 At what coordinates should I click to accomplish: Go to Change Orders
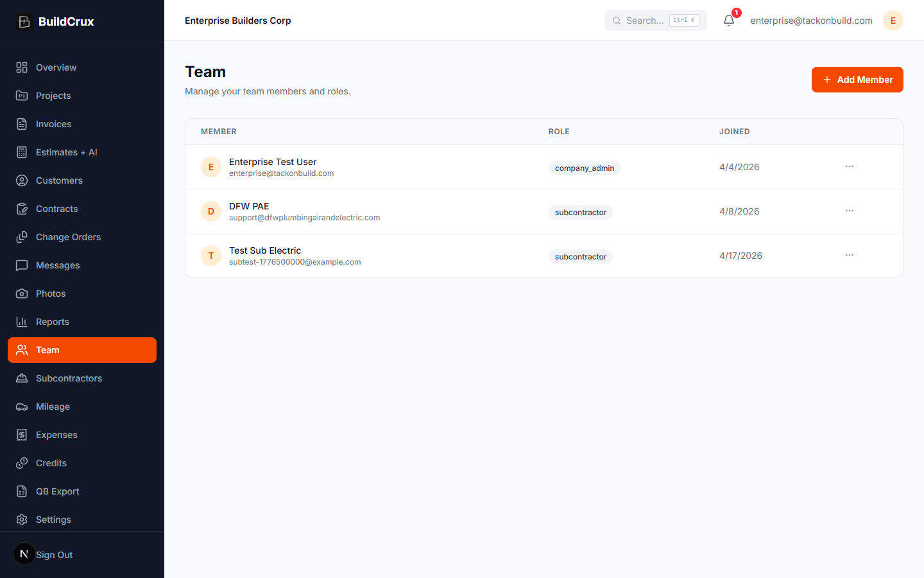click(82, 237)
